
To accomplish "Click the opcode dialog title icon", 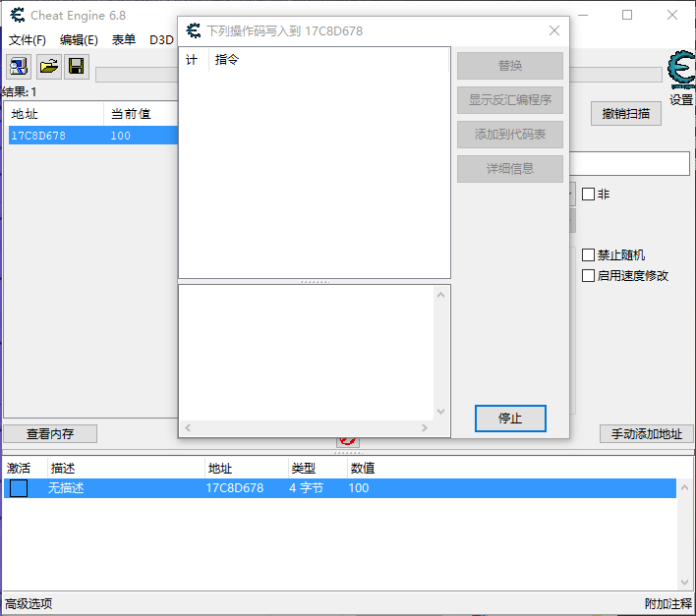I will (193, 30).
